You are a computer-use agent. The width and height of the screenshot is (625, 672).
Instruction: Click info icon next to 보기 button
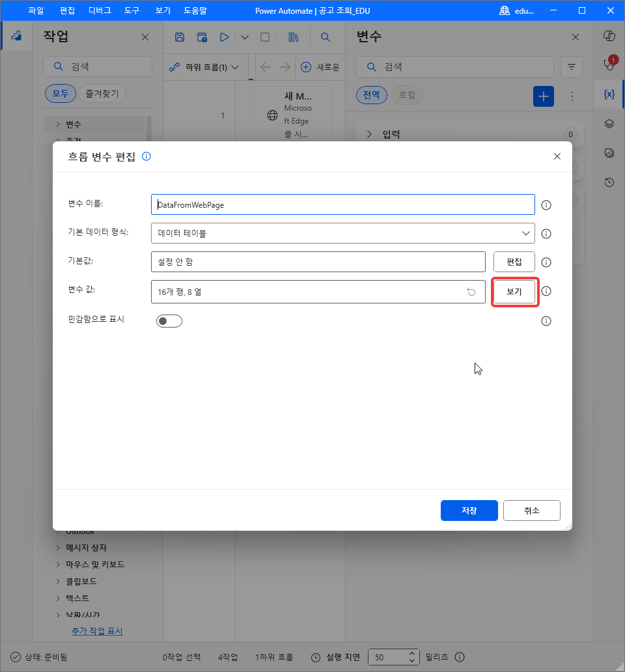pyautogui.click(x=546, y=292)
